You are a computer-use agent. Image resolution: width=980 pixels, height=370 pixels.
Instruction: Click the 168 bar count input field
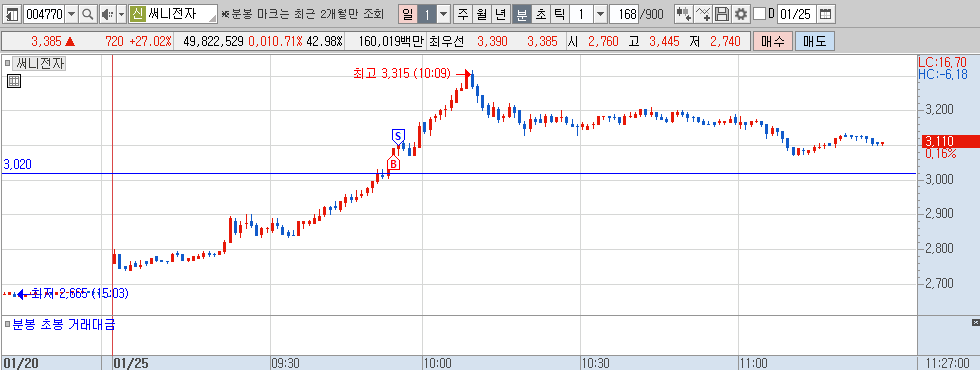coord(623,14)
